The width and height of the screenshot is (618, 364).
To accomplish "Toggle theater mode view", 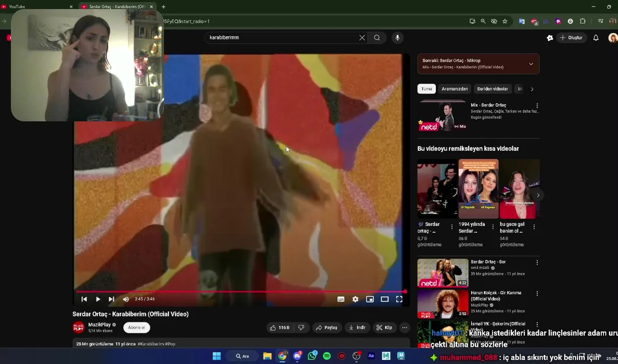I will tap(385, 299).
